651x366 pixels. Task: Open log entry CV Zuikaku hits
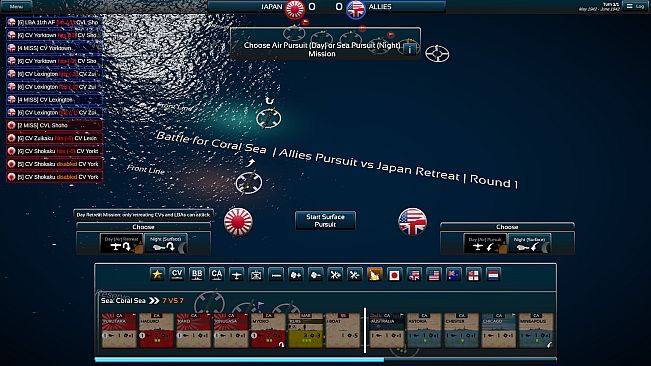coord(54,138)
